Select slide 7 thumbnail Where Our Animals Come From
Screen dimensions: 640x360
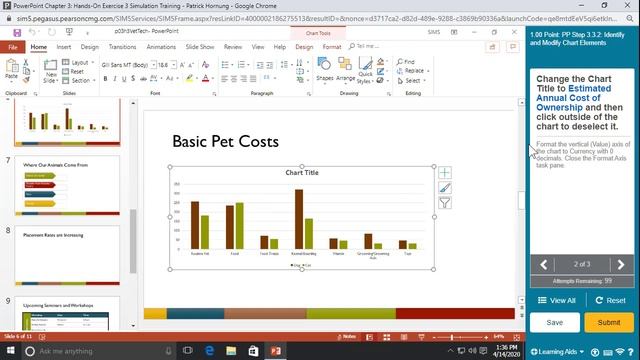[x=67, y=185]
